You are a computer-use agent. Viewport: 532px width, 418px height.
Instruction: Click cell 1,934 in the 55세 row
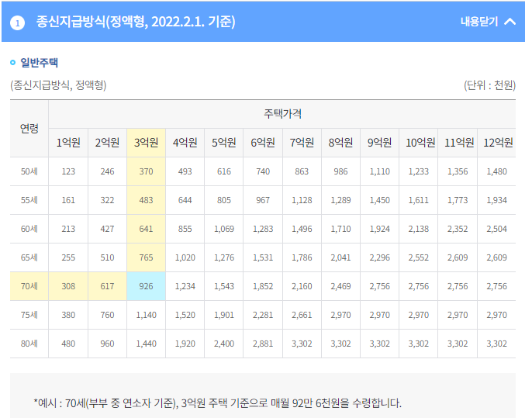tap(496, 200)
